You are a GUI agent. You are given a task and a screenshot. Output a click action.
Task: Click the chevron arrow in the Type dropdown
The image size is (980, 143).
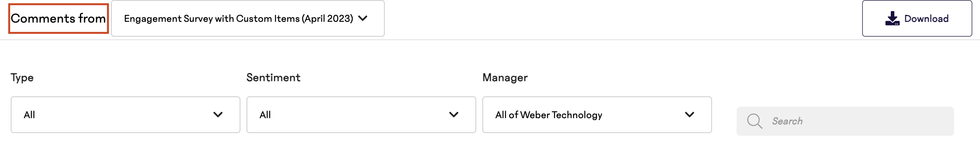pyautogui.click(x=218, y=115)
